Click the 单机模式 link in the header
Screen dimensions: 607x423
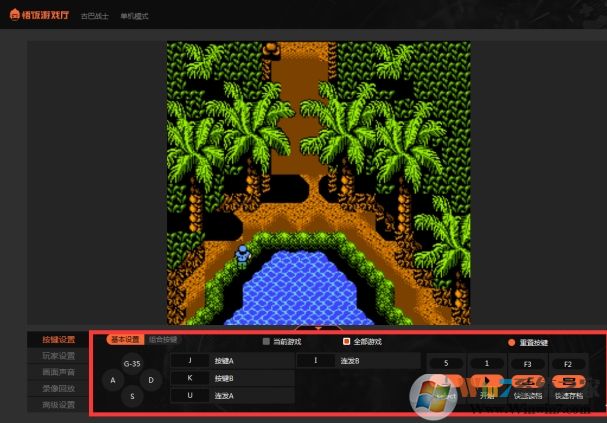pos(134,17)
